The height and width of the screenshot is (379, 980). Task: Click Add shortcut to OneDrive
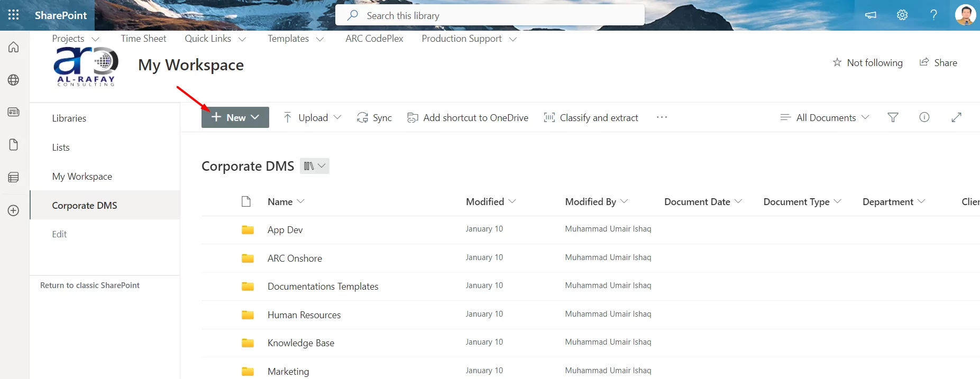coord(468,117)
